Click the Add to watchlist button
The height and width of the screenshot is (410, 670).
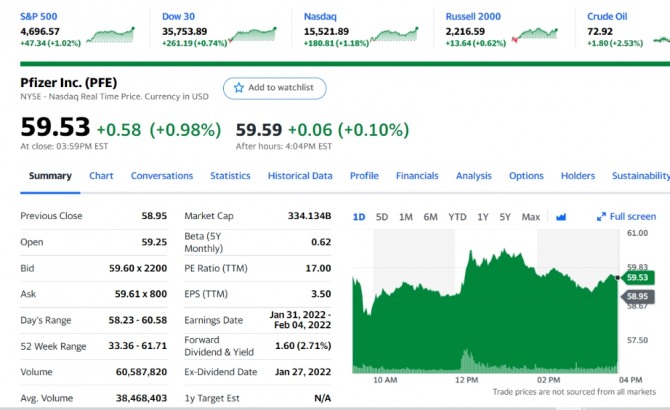click(274, 88)
